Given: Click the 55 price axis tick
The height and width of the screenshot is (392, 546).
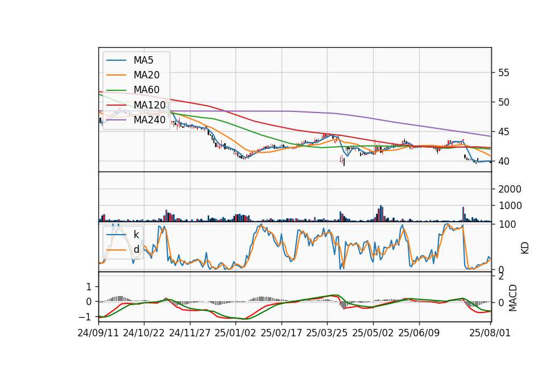Looking at the screenshot, I should (503, 73).
